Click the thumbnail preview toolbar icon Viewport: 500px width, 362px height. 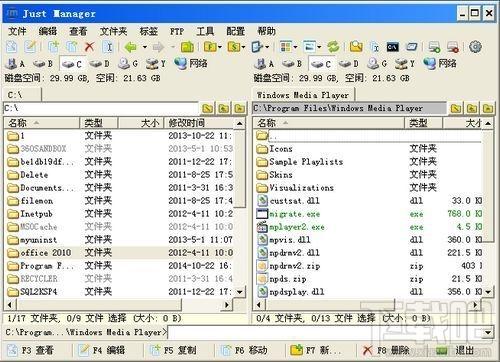click(309, 47)
